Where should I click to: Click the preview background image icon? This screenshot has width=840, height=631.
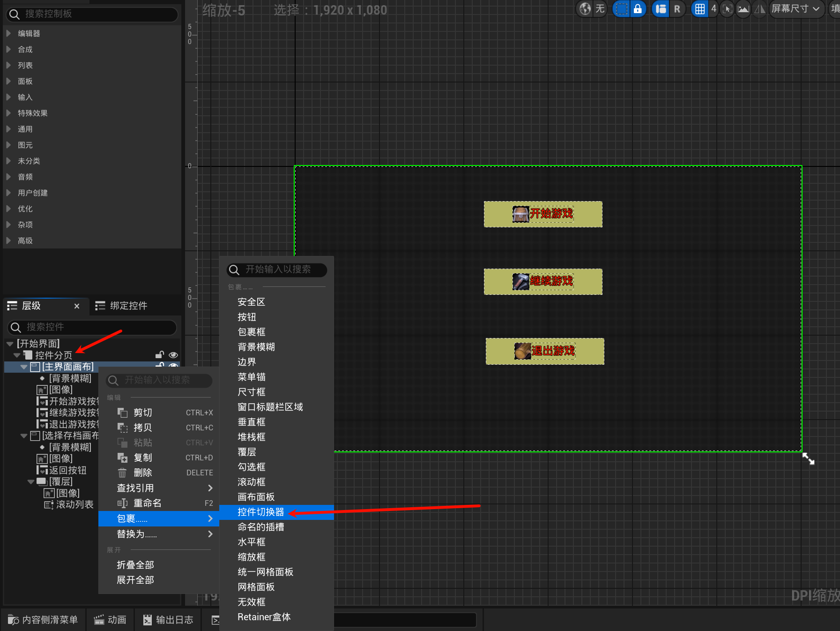point(743,9)
